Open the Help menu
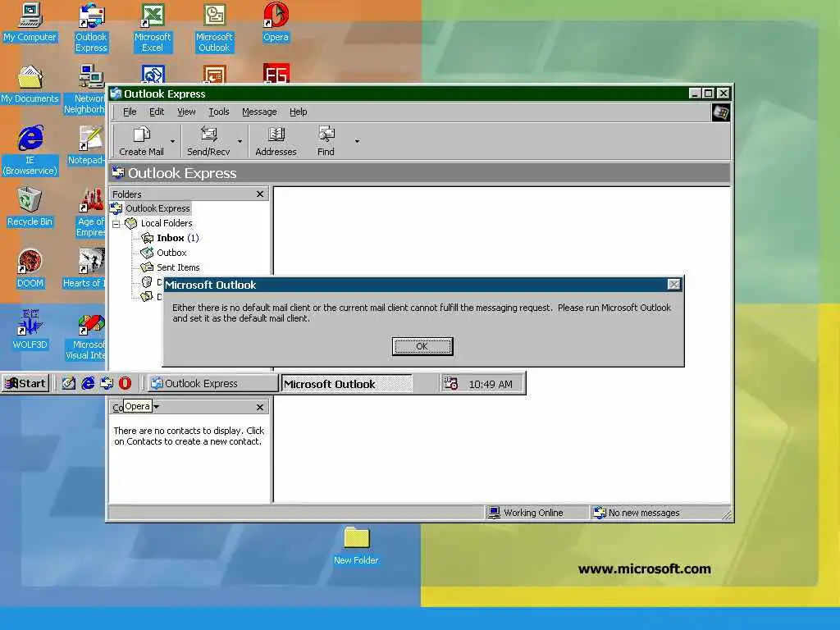This screenshot has width=840, height=630. click(x=299, y=112)
